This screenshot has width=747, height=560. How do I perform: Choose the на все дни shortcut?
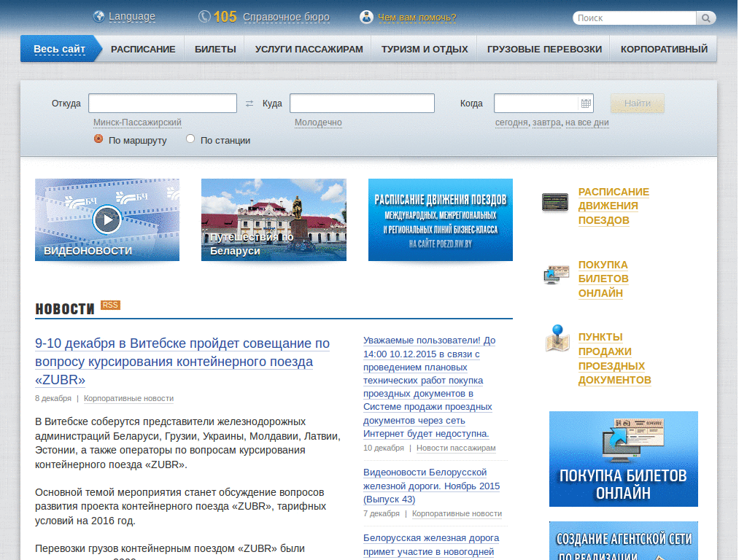coord(587,122)
